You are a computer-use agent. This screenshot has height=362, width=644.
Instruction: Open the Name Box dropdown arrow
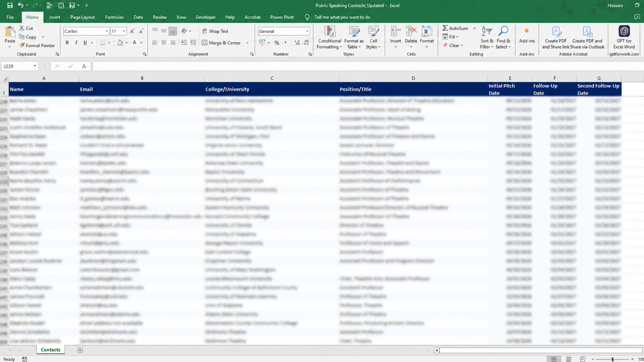pos(35,66)
